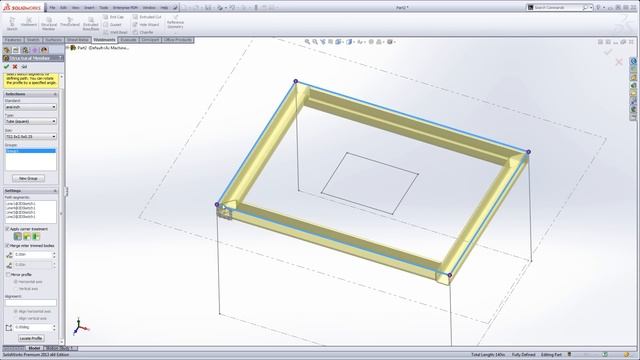Select Vertical axis radio button
Image resolution: width=640 pixels, height=360 pixels.
point(16,289)
